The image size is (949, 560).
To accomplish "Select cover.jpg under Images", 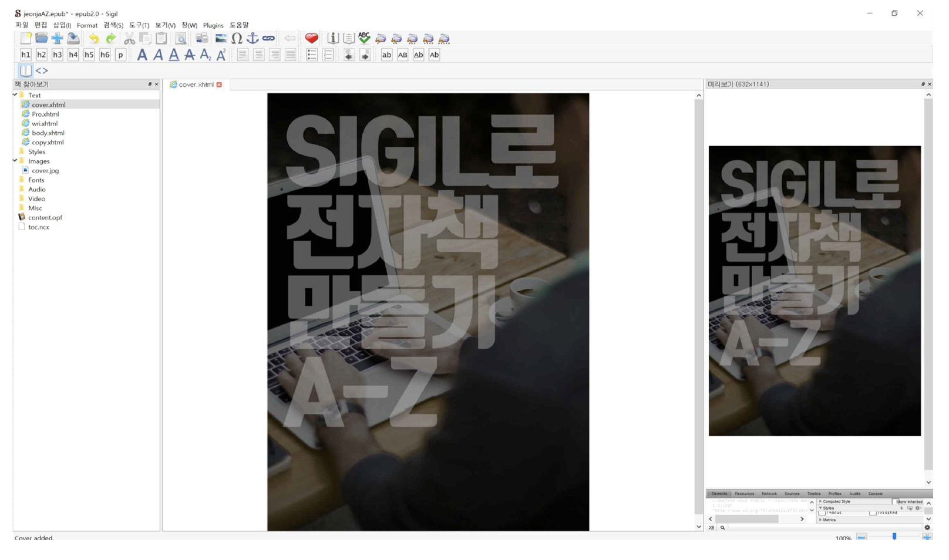I will point(45,170).
